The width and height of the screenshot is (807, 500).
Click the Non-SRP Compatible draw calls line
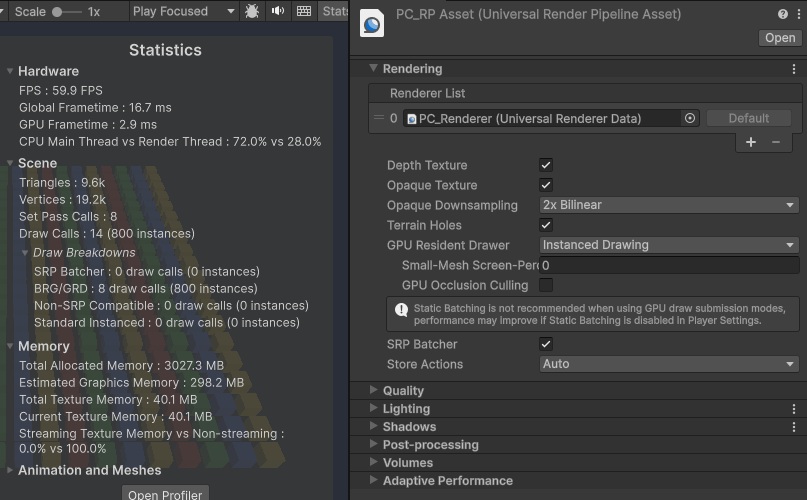(171, 305)
